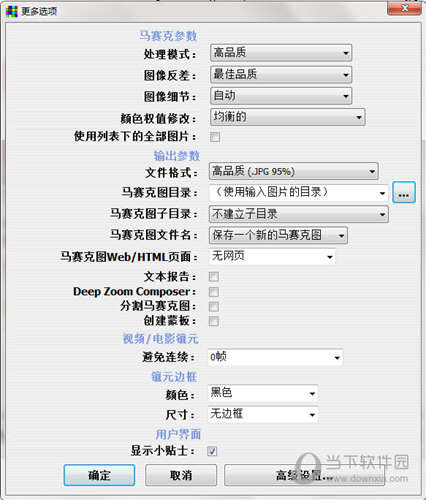Click the 视频/电影镶元 section heading
Image resolution: width=426 pixels, height=500 pixels.
coord(160,339)
